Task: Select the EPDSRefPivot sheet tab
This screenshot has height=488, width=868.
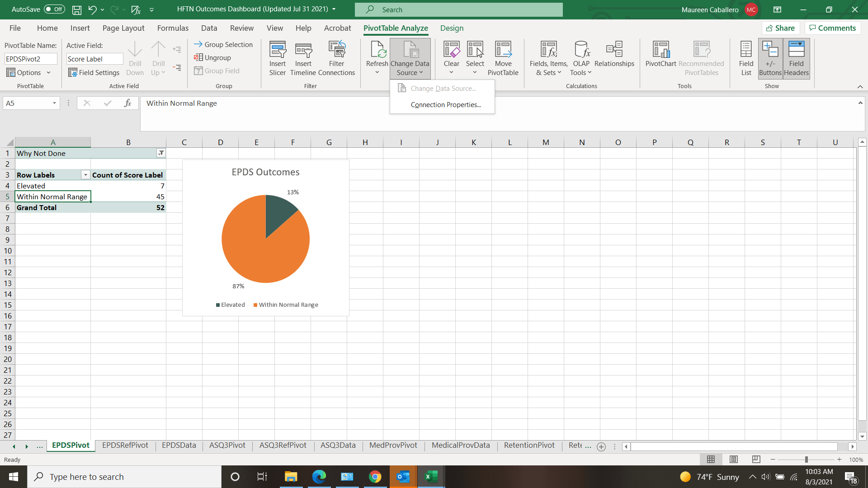Action: click(x=125, y=445)
